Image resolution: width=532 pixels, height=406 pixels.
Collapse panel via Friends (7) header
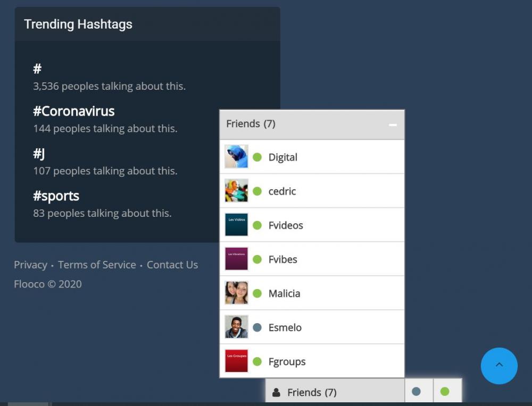(251, 124)
